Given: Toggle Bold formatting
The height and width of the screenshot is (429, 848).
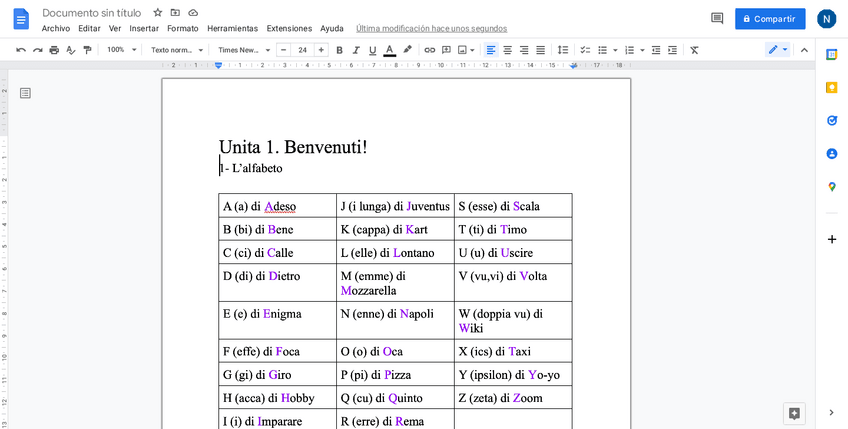Looking at the screenshot, I should 339,50.
